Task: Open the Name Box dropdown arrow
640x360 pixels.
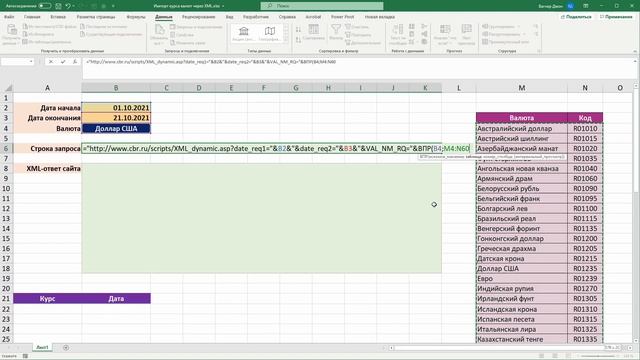Action: tap(31, 62)
